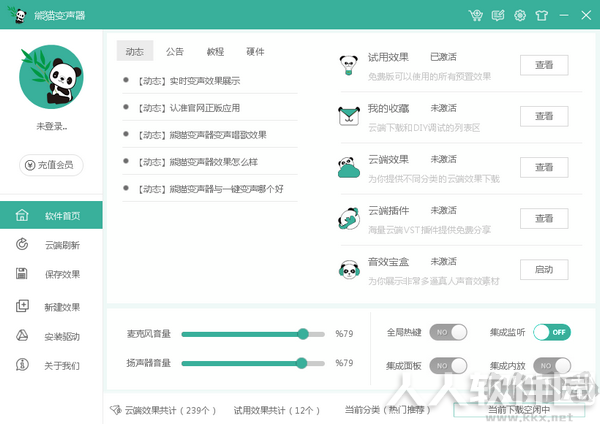This screenshot has width=600, height=424.
Task: Click 未激活 status next to 云端插件
Action: pyautogui.click(x=443, y=210)
